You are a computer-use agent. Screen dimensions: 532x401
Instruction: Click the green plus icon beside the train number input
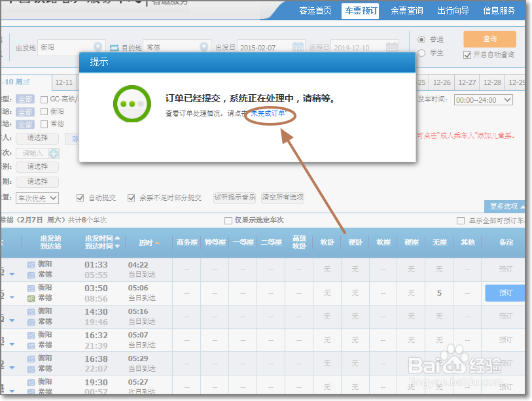pyautogui.click(x=54, y=153)
